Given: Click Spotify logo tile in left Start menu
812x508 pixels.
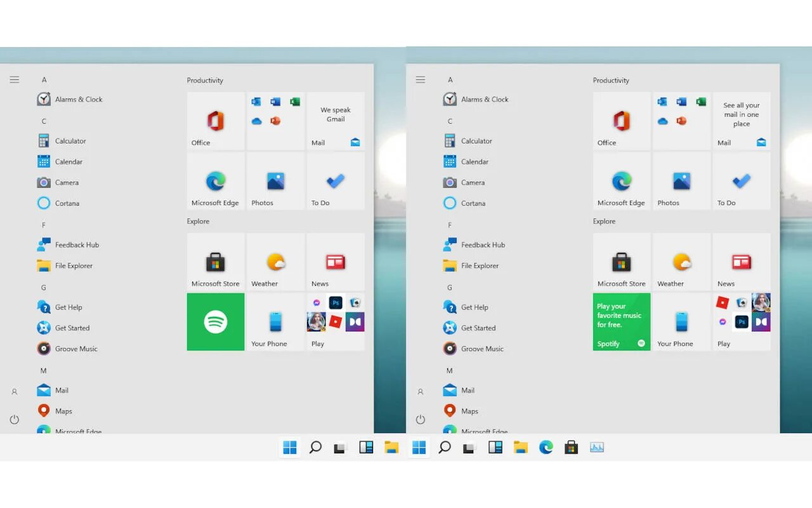Looking at the screenshot, I should pyautogui.click(x=216, y=322).
